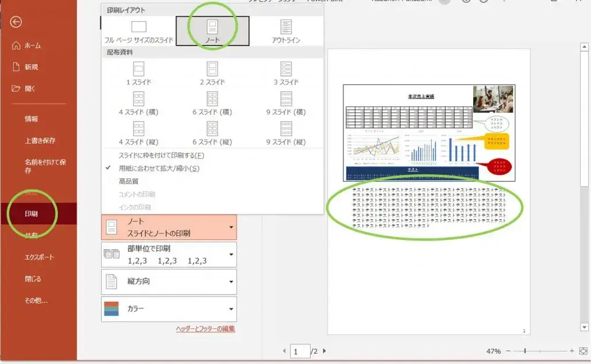The width and height of the screenshot is (591, 364).
Task: Click the preview scrollbar down arrow
Action: (x=584, y=327)
